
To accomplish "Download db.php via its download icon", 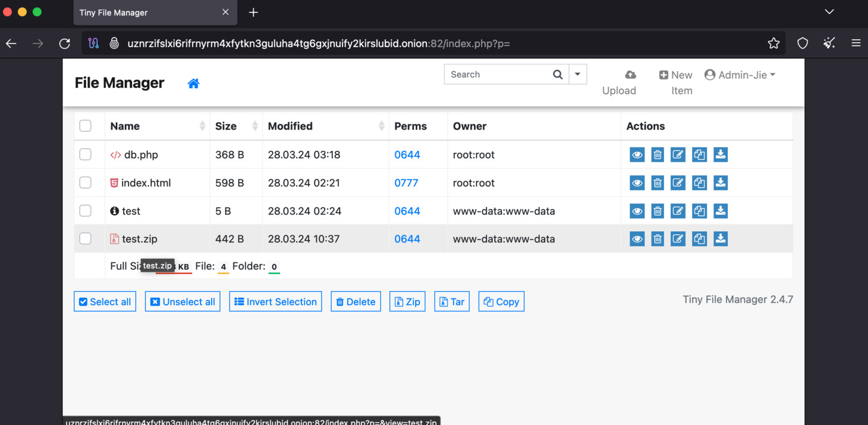I will [721, 155].
